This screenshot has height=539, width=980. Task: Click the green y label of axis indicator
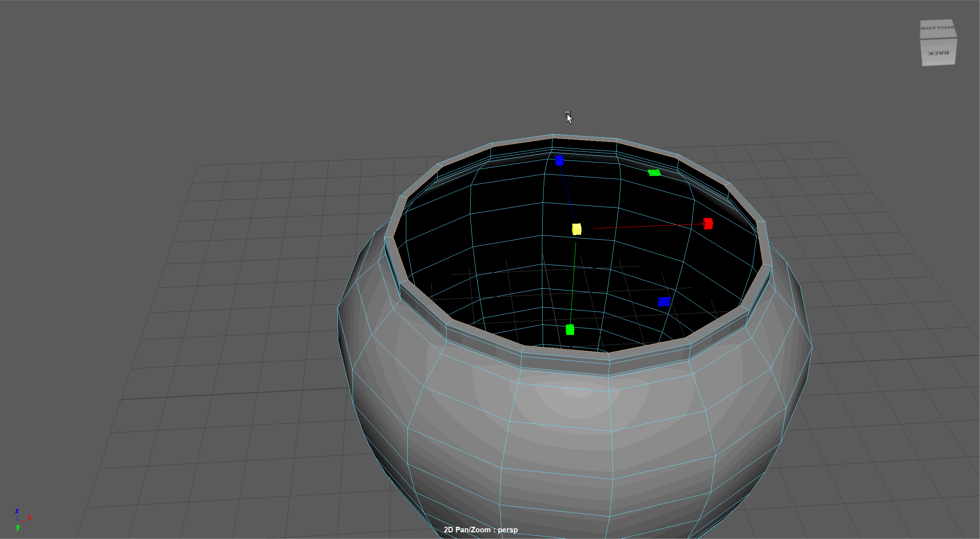(x=17, y=527)
